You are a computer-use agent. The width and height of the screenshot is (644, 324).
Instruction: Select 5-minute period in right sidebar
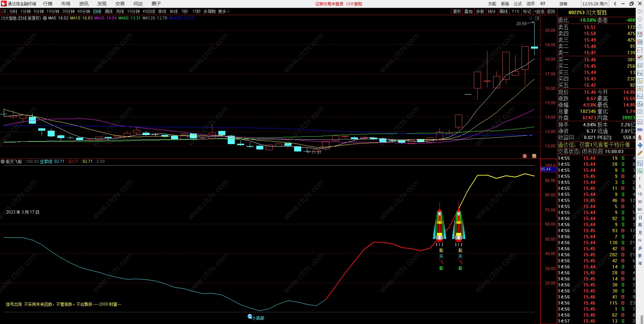pos(640,186)
